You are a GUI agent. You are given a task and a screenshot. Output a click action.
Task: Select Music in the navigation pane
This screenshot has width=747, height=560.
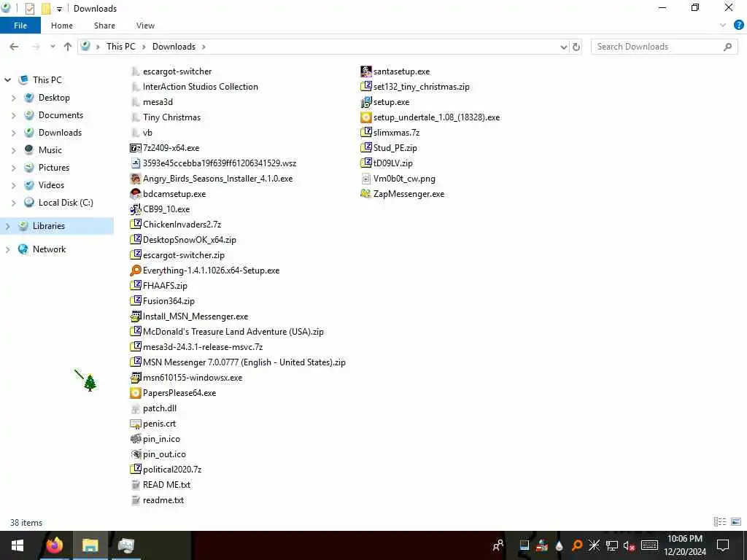(x=50, y=150)
